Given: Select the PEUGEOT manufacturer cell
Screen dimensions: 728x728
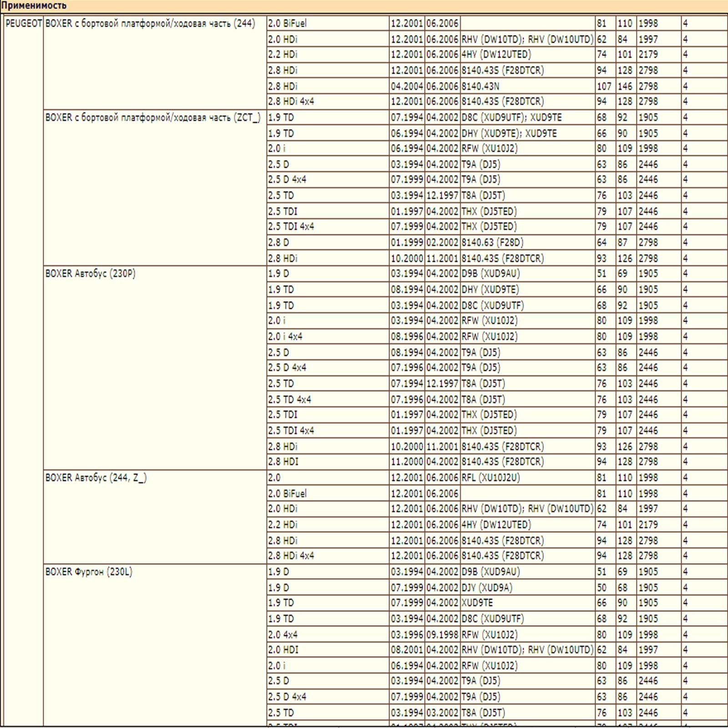Looking at the screenshot, I should coord(24,23).
